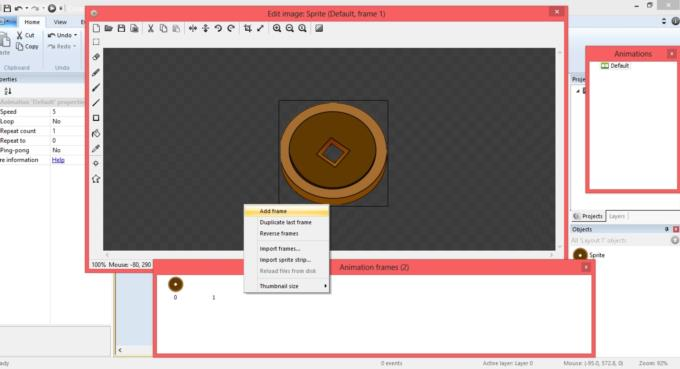Click the Zoom in magnifier icon
Viewport: 680px width, 369px height.
pyautogui.click(x=277, y=28)
